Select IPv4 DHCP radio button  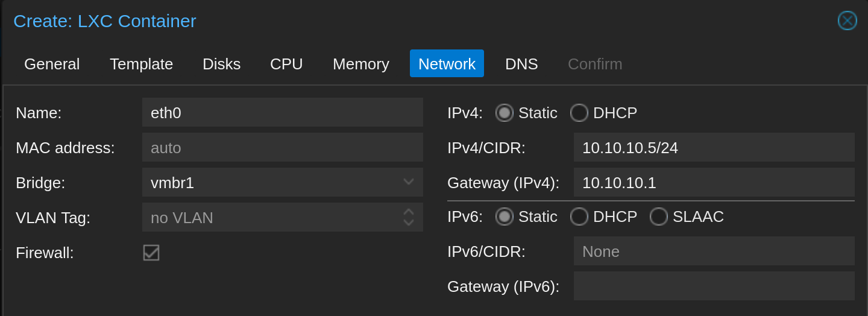pos(579,113)
